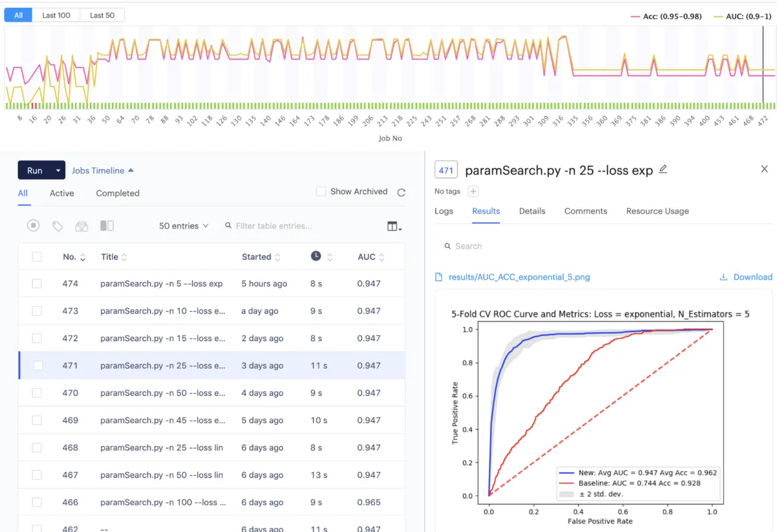Click the compare columns icon
The width and height of the screenshot is (777, 532).
(x=107, y=226)
